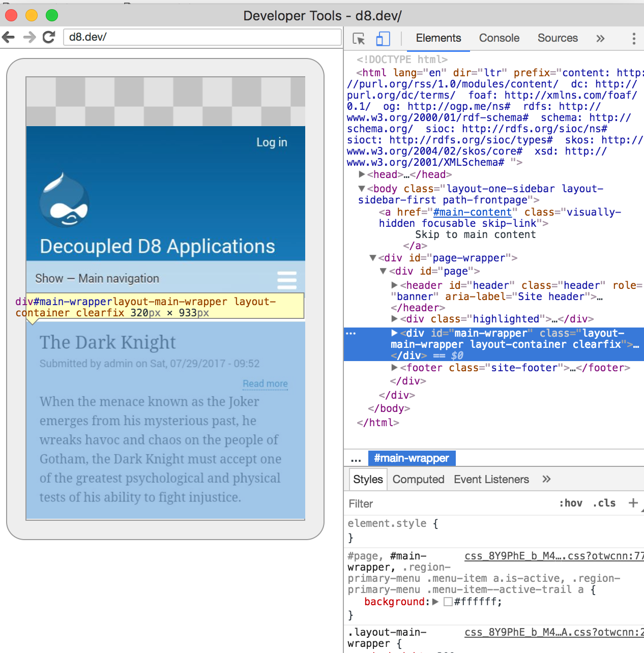Viewport: 644px width, 653px height.
Task: Expand the selected main-wrapper div node
Action: click(x=394, y=333)
